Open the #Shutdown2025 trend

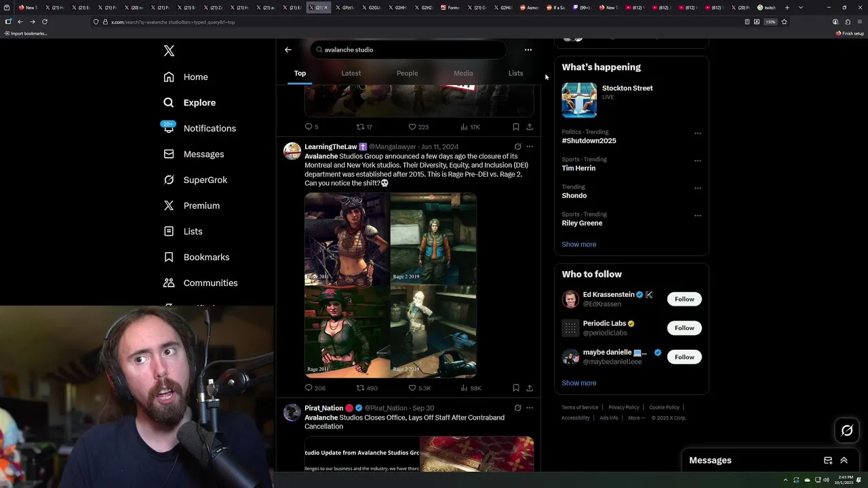(589, 141)
